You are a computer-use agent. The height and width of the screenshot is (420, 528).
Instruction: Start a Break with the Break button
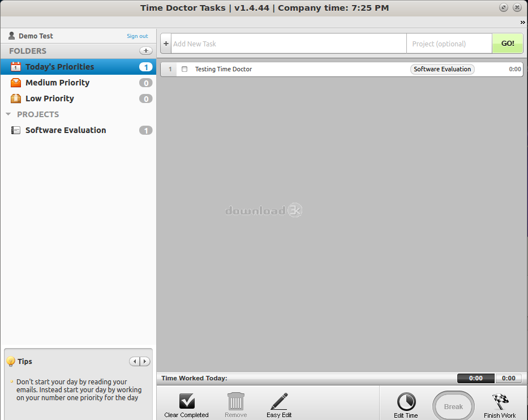coord(453,406)
